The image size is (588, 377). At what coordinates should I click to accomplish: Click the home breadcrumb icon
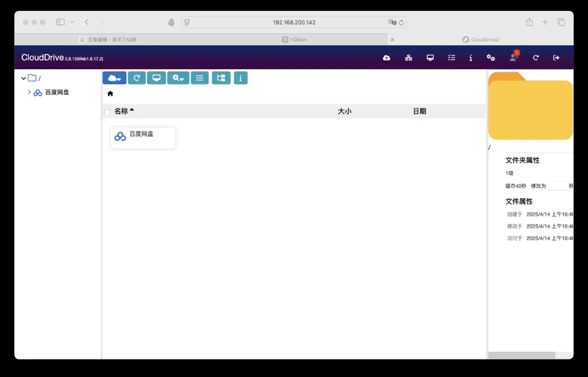click(111, 94)
